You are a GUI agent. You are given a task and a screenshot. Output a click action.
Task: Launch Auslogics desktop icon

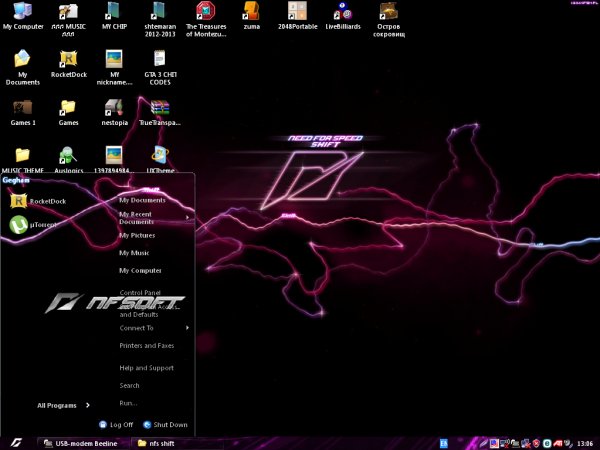pyautogui.click(x=68, y=159)
